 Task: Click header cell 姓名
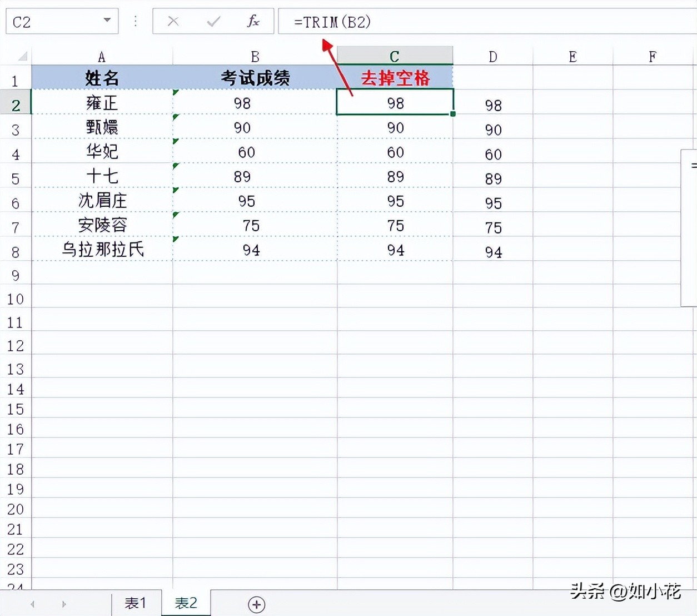pos(102,78)
